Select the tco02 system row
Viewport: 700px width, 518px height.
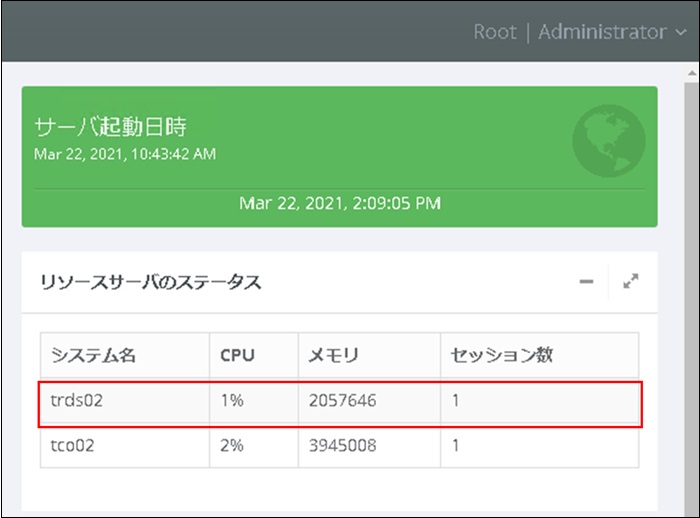(x=73, y=445)
